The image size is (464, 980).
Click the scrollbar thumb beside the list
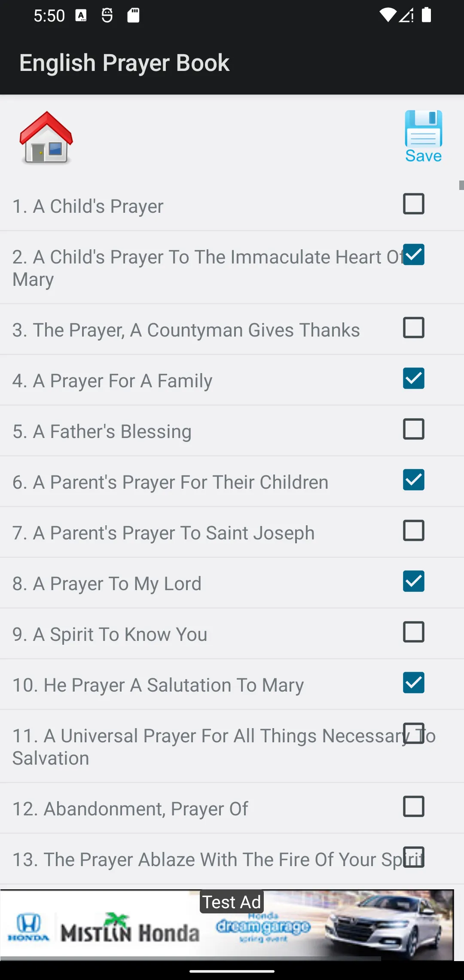click(461, 185)
